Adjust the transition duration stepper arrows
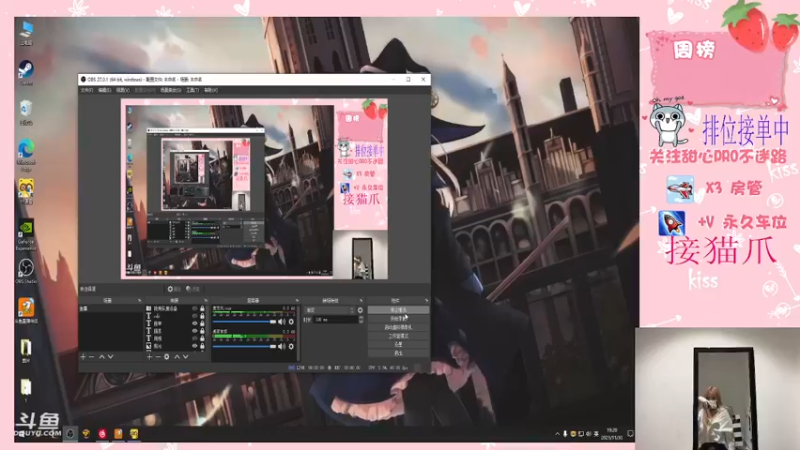 pos(361,319)
